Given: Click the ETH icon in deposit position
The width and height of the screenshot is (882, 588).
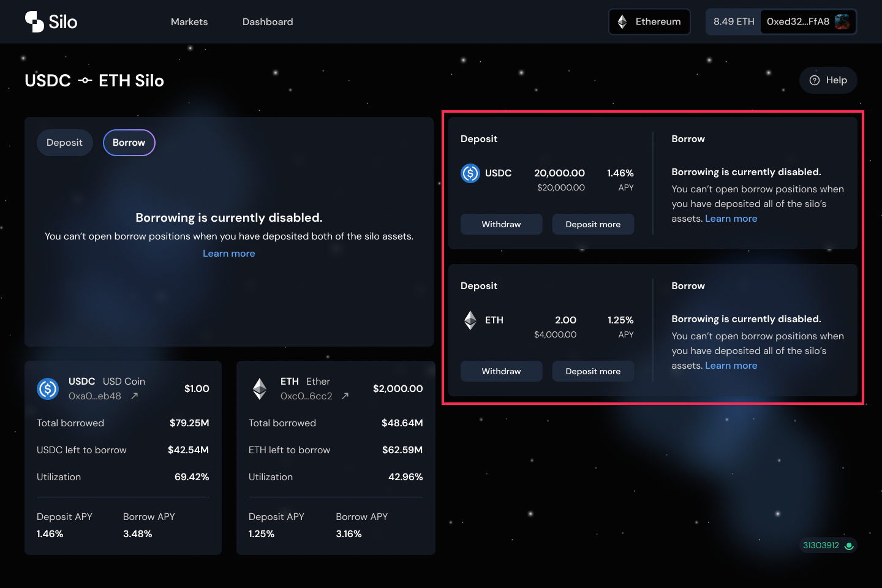Looking at the screenshot, I should click(470, 320).
